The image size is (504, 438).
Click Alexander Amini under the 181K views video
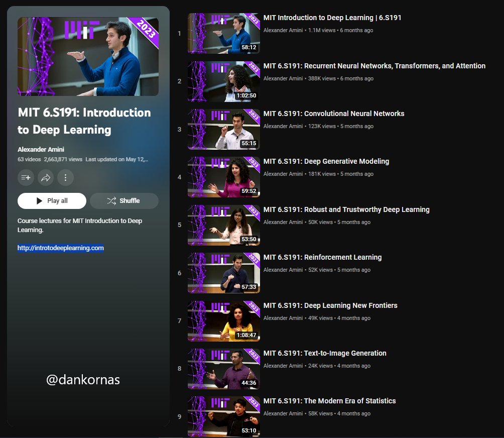click(x=283, y=174)
